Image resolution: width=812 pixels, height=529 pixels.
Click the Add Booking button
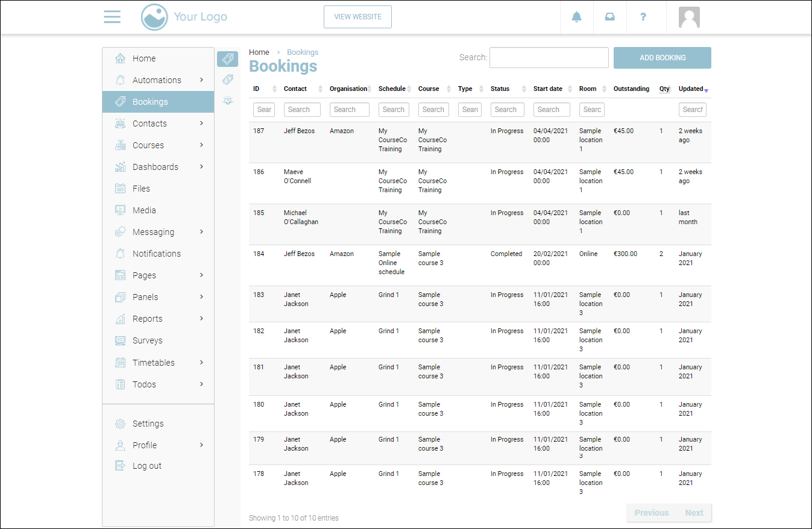coord(663,58)
